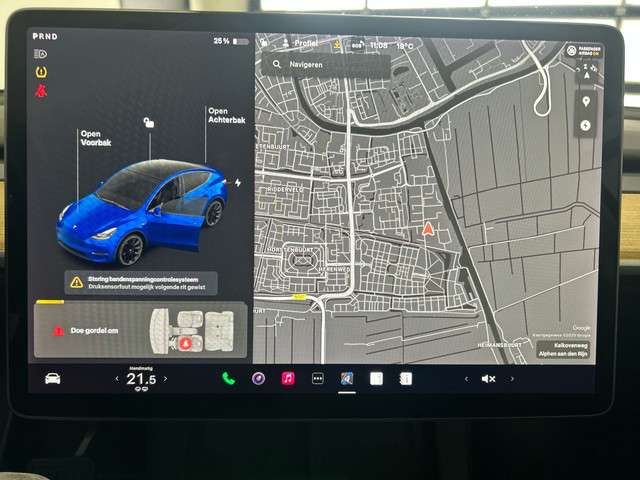Open the dashcam camera app
The height and width of the screenshot is (480, 640).
258,379
